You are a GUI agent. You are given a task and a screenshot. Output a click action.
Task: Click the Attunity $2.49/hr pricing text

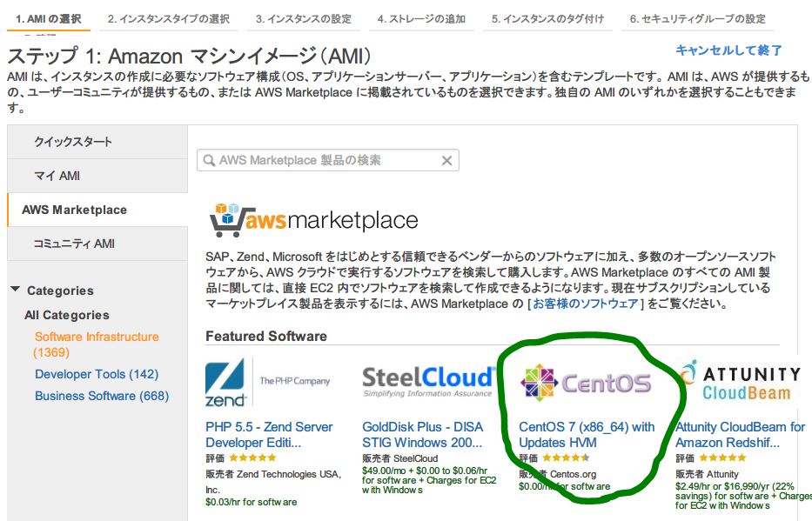coord(743,496)
